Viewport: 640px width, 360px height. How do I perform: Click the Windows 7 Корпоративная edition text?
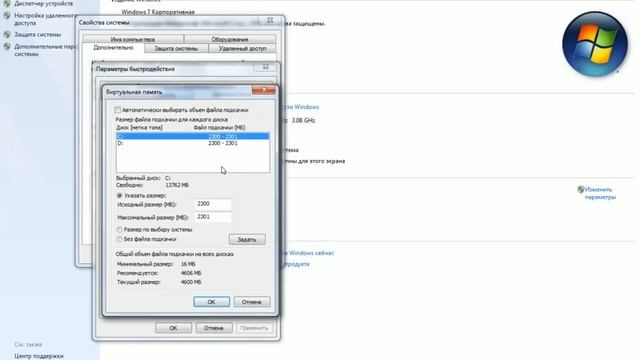click(x=158, y=12)
